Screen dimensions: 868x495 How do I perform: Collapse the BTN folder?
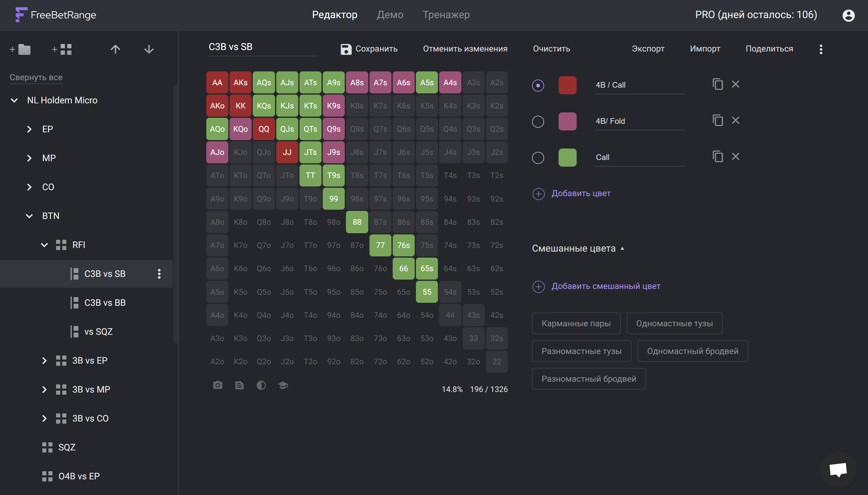(x=29, y=216)
